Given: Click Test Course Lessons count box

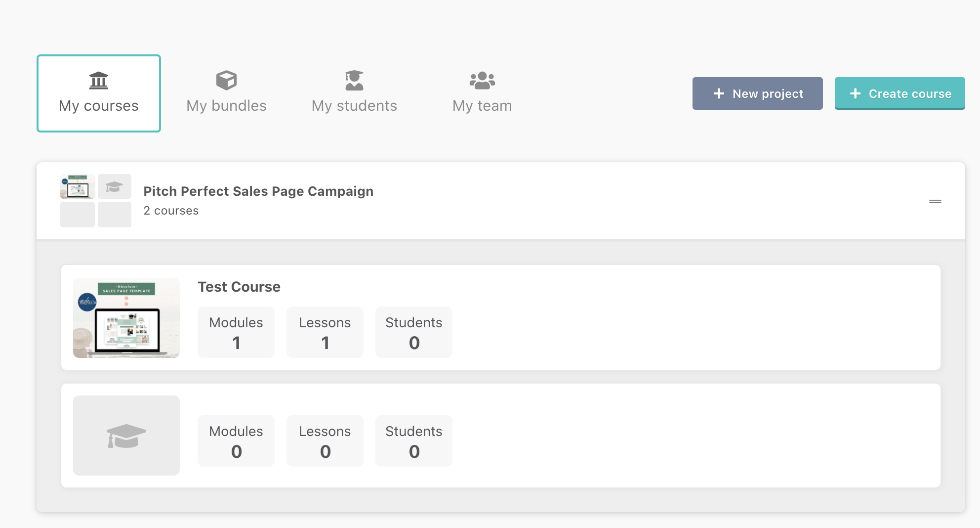Looking at the screenshot, I should coord(325,332).
